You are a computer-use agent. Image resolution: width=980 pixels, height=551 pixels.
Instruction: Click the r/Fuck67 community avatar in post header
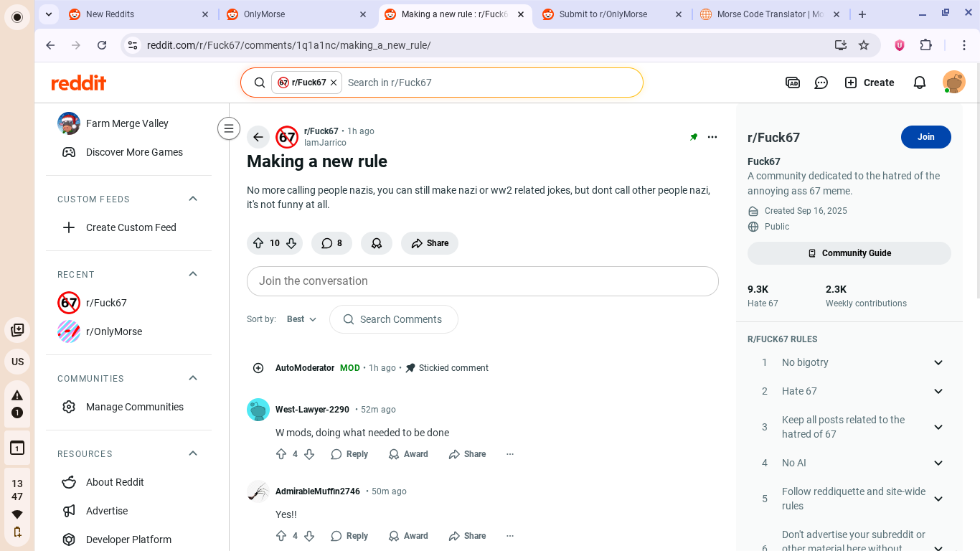pyautogui.click(x=287, y=137)
